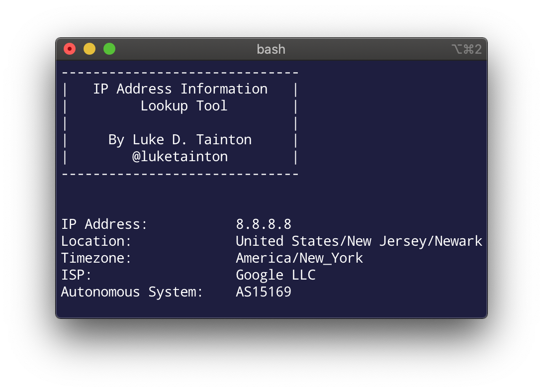Click the ⌥⌘2 window shortcut indicator
Screen dimensions: 543x392
click(x=466, y=49)
